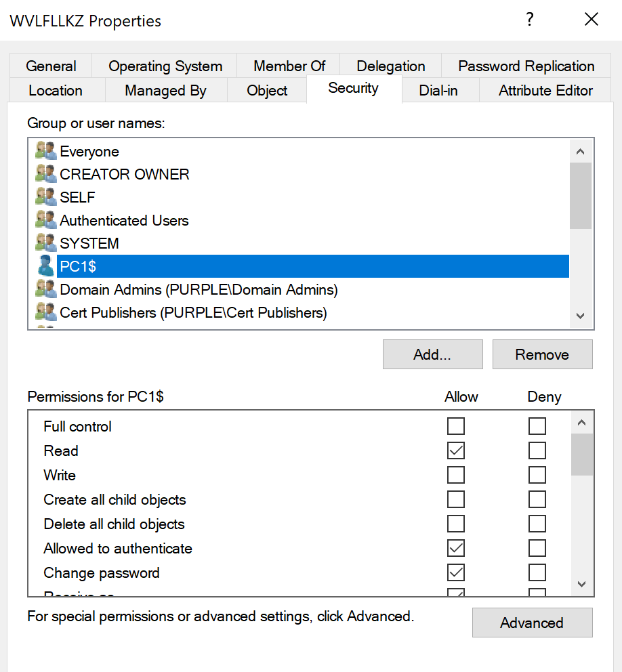Screen dimensions: 622x672
Task: Click the Domain Admins group icon
Action: click(x=45, y=289)
